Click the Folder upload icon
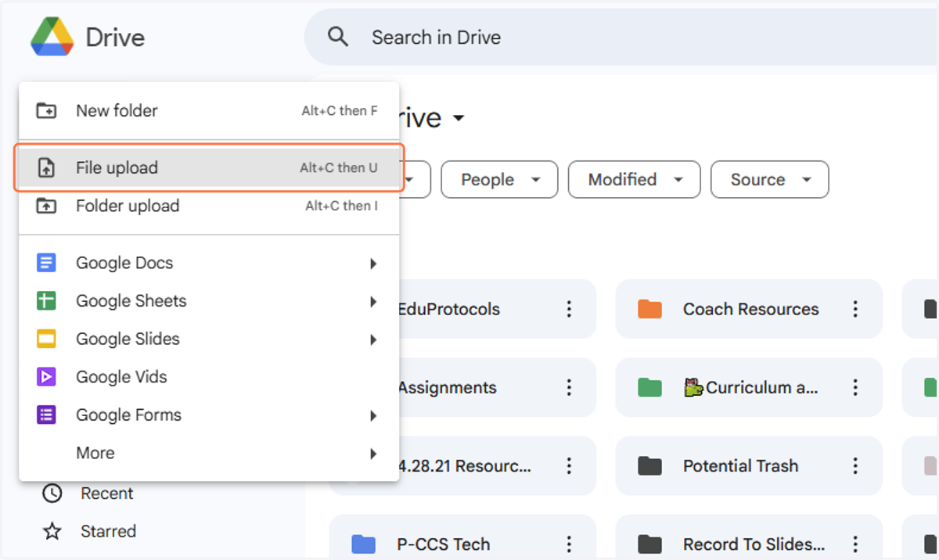 47,206
